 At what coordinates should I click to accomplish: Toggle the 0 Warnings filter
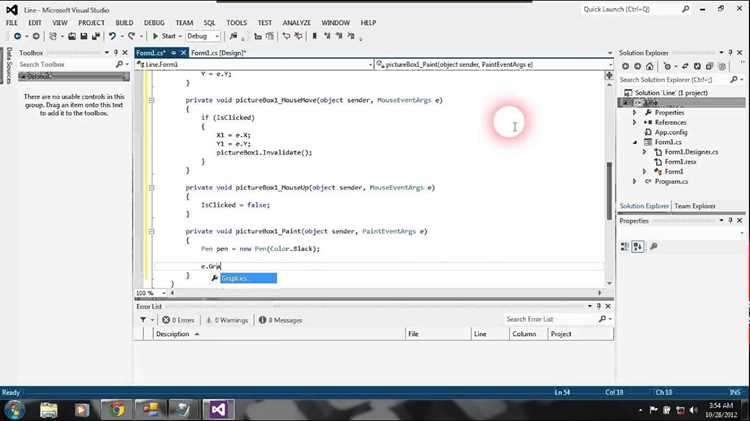[228, 320]
